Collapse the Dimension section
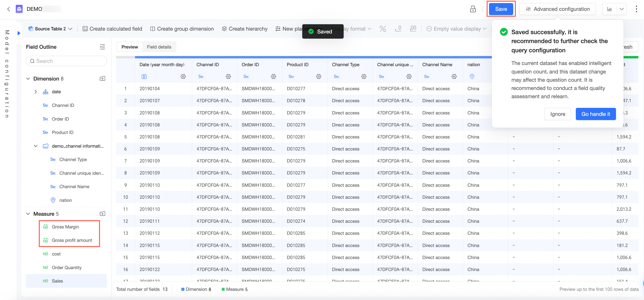 click(x=28, y=79)
